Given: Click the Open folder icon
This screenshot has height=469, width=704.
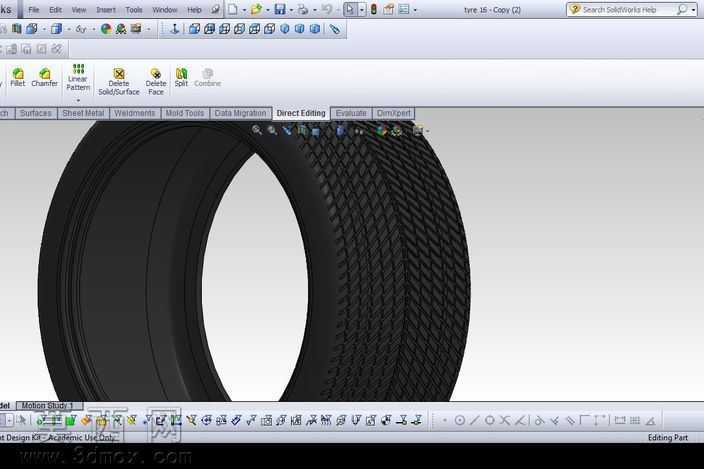Looking at the screenshot, I should pos(256,9).
